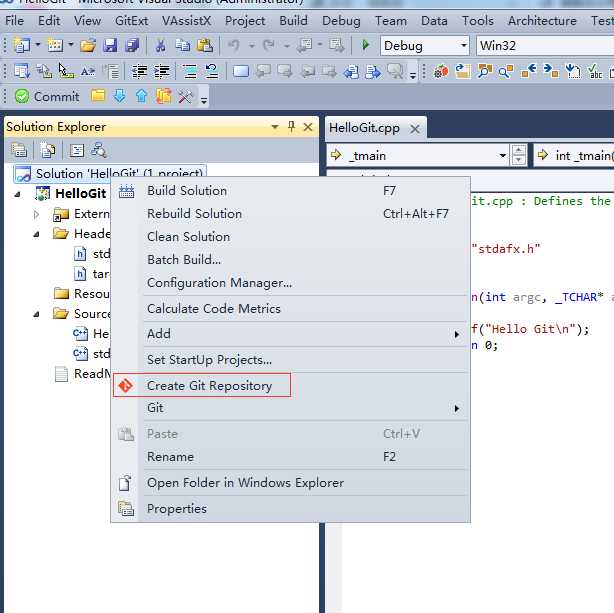Choose Set StartUp Projects...

coord(291,360)
